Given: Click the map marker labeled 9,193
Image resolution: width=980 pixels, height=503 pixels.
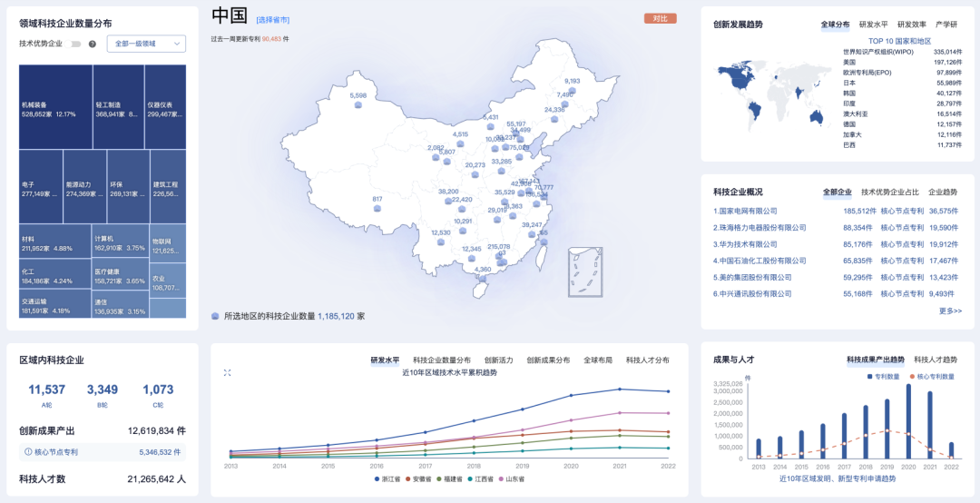Looking at the screenshot, I should pos(572,91).
